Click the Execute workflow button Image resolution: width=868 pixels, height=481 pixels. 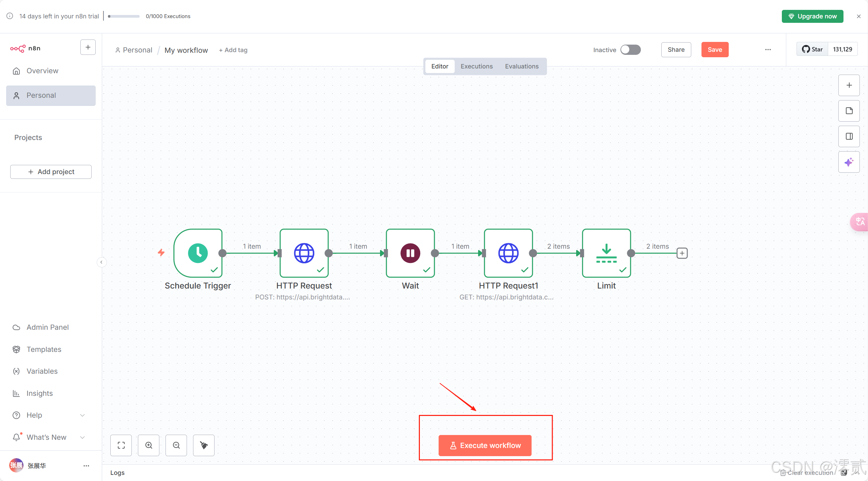(x=485, y=445)
